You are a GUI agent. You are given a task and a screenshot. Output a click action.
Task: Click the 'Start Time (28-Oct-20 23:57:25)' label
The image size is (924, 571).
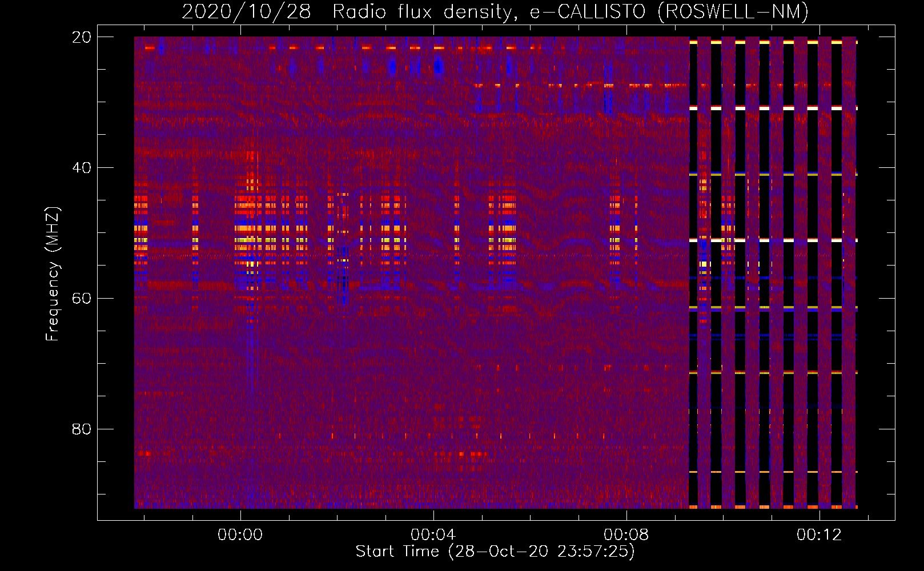495,552
